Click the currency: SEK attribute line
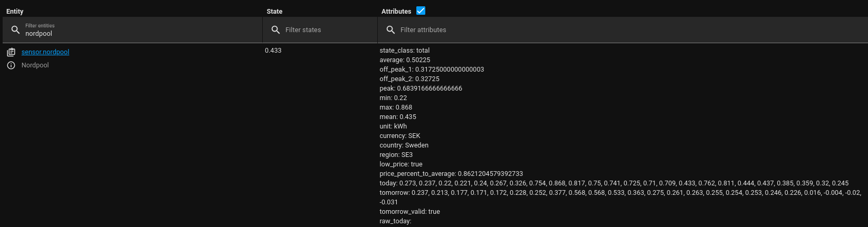Screen dimensions: 868x227 pos(400,136)
